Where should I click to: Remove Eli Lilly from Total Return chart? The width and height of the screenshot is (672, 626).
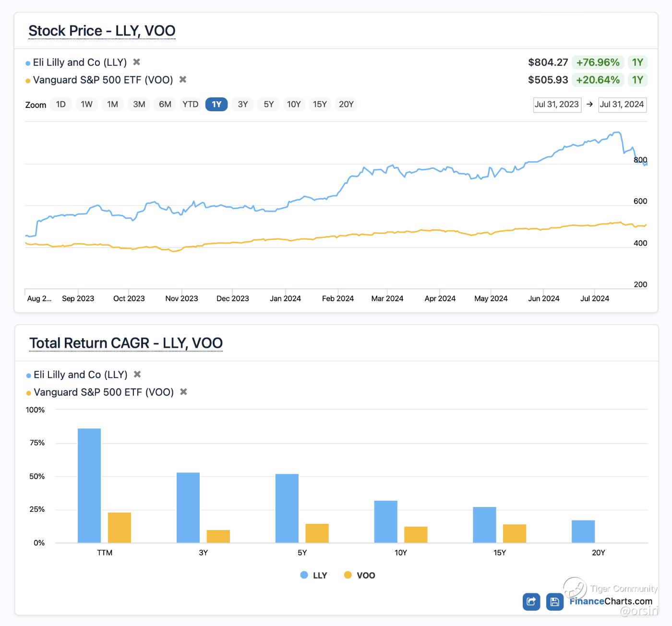[x=137, y=374]
